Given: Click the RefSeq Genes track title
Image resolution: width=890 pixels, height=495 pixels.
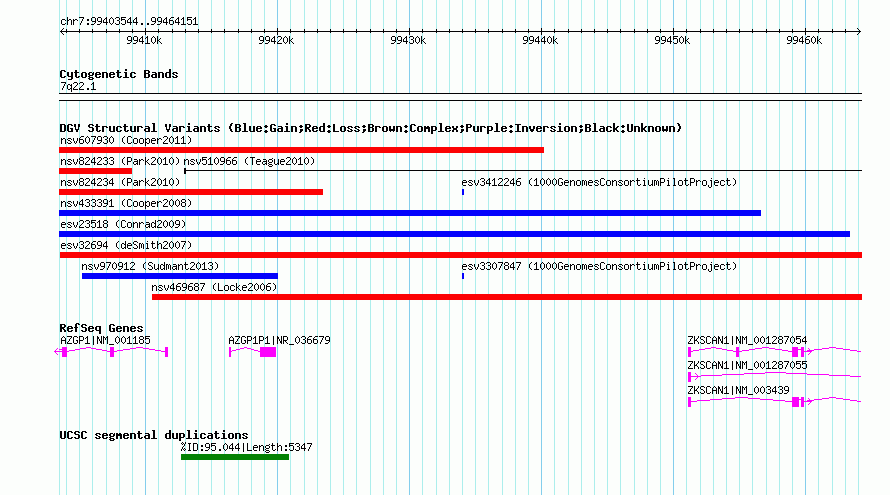Looking at the screenshot, I should coord(101,328).
